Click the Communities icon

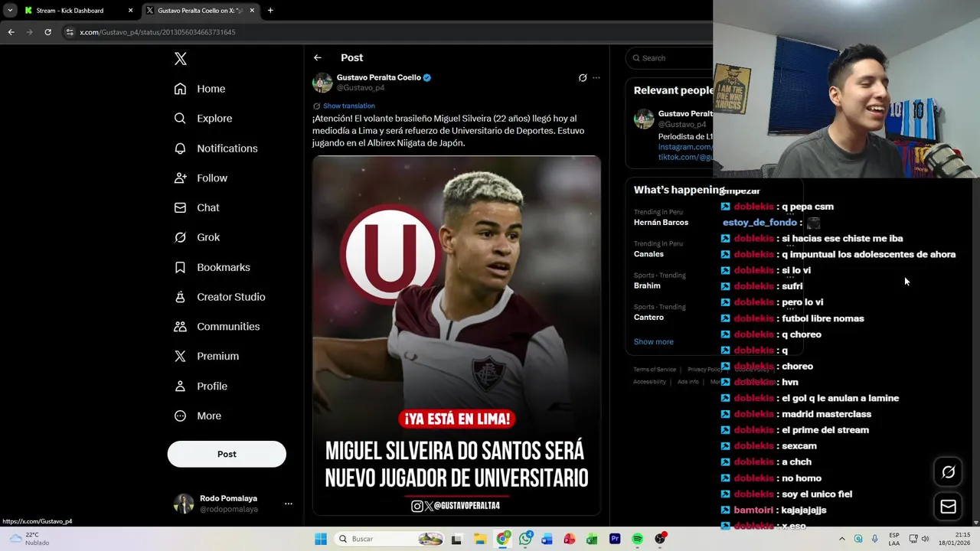tap(180, 327)
